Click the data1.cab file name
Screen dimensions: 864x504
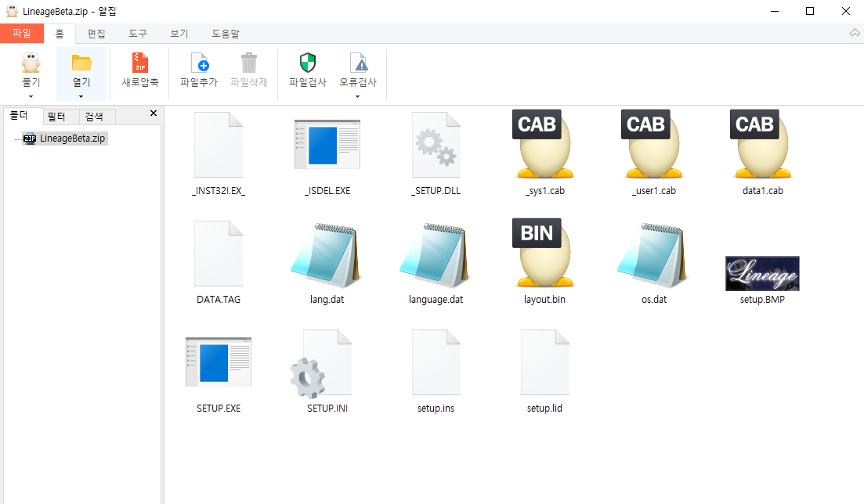click(x=763, y=191)
